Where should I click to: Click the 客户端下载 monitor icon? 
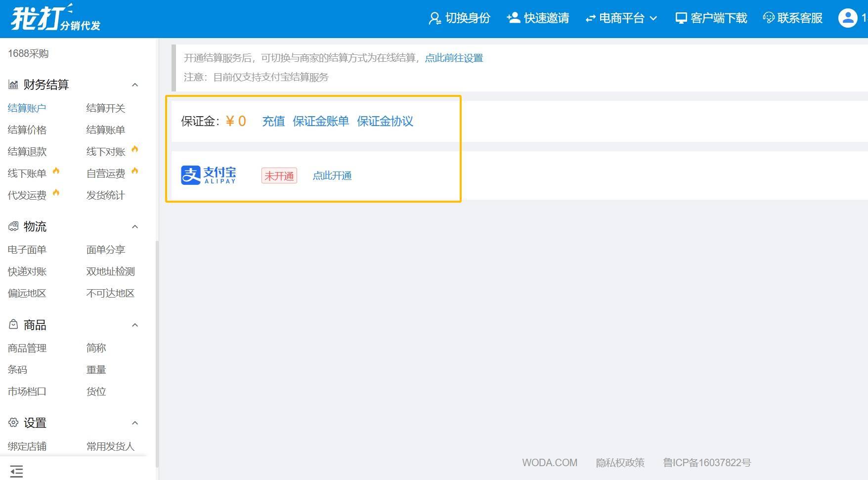point(681,18)
